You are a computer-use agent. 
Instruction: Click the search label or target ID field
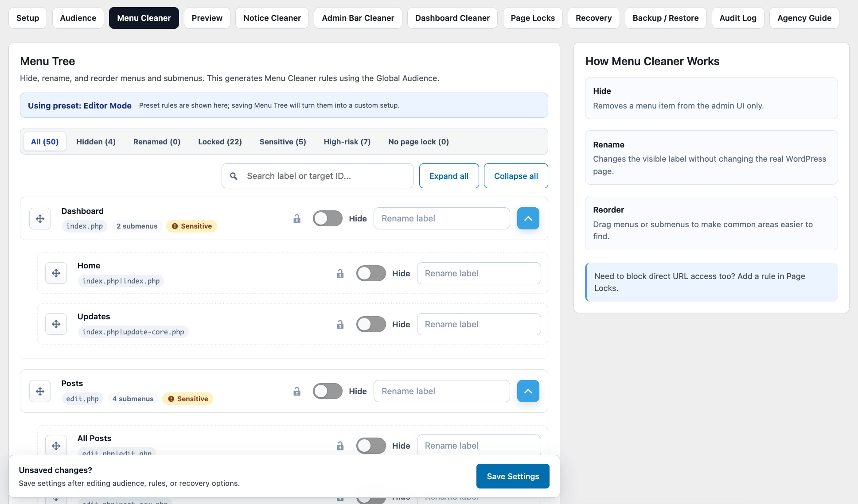pyautogui.click(x=317, y=176)
